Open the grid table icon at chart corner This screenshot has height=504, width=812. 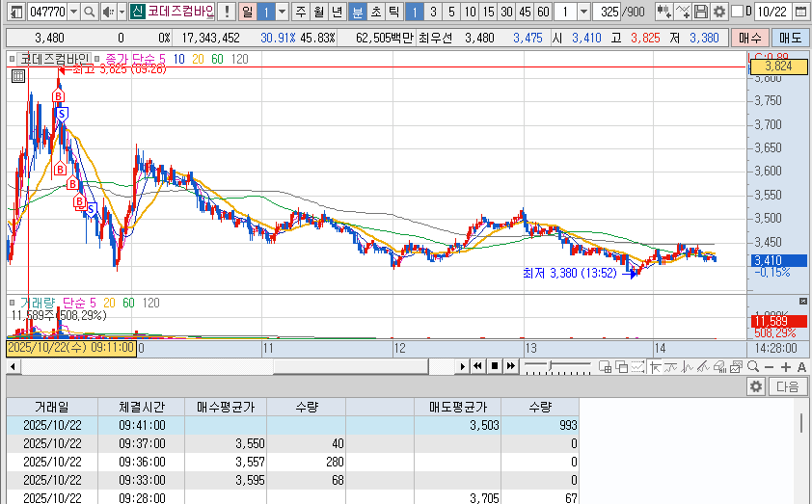[x=17, y=77]
